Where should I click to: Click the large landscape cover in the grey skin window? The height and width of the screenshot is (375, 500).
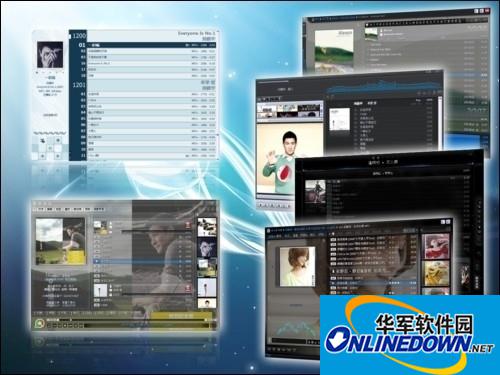[x=60, y=241]
